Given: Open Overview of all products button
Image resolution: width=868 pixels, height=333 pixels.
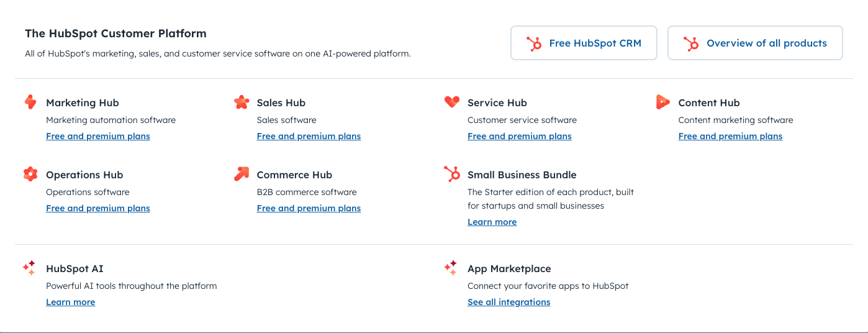Looking at the screenshot, I should 755,43.
